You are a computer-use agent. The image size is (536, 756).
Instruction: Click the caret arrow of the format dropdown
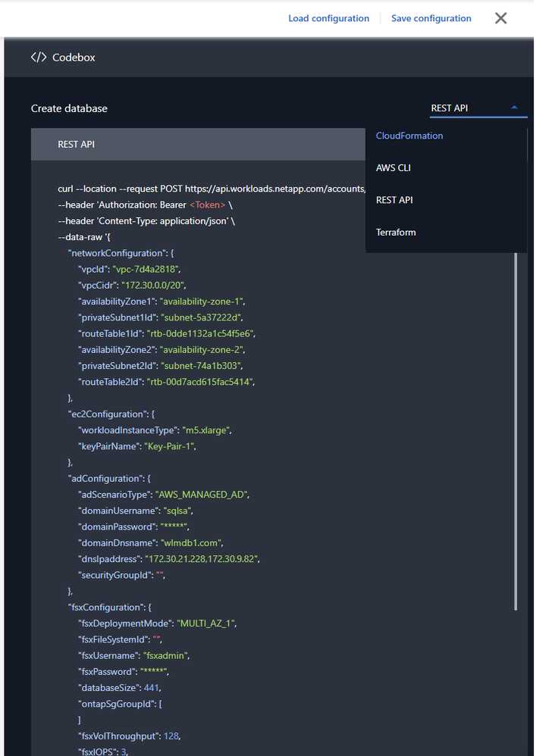(x=515, y=108)
